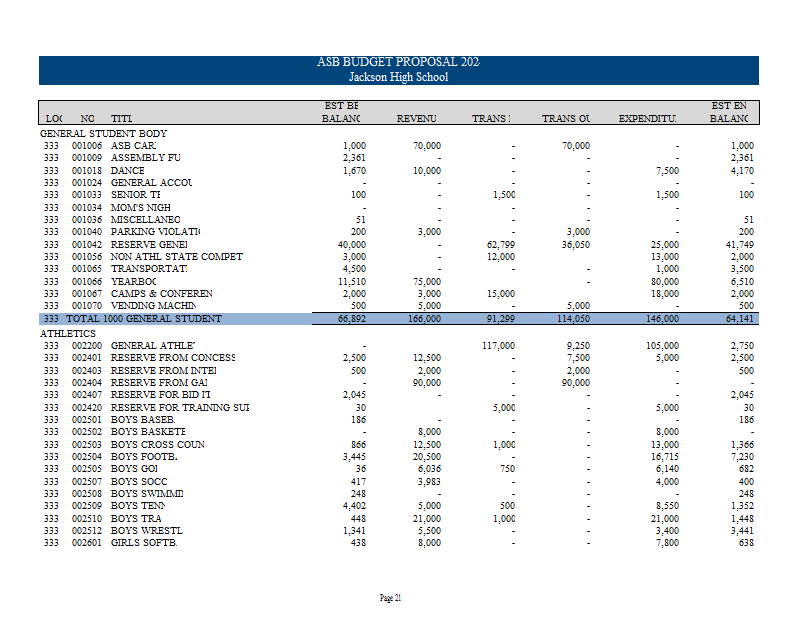Select RESERVE FROM GAI row title
The image size is (800, 618).
[159, 383]
